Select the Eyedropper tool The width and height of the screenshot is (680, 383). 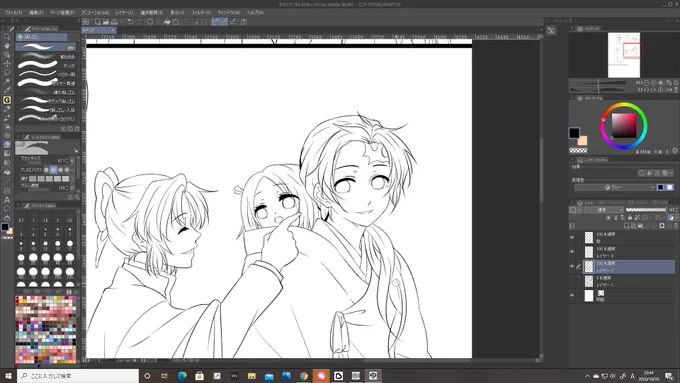click(x=7, y=90)
